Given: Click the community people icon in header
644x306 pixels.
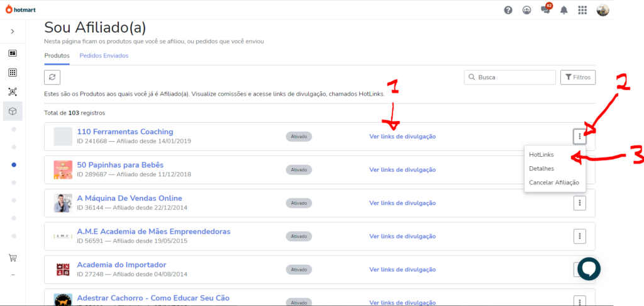Looking at the screenshot, I should [526, 10].
